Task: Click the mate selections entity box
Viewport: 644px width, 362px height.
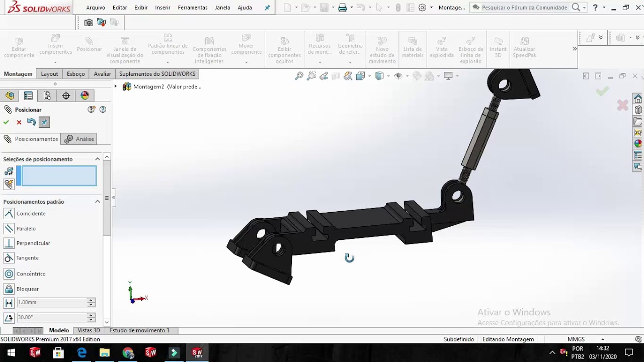Action: point(59,176)
